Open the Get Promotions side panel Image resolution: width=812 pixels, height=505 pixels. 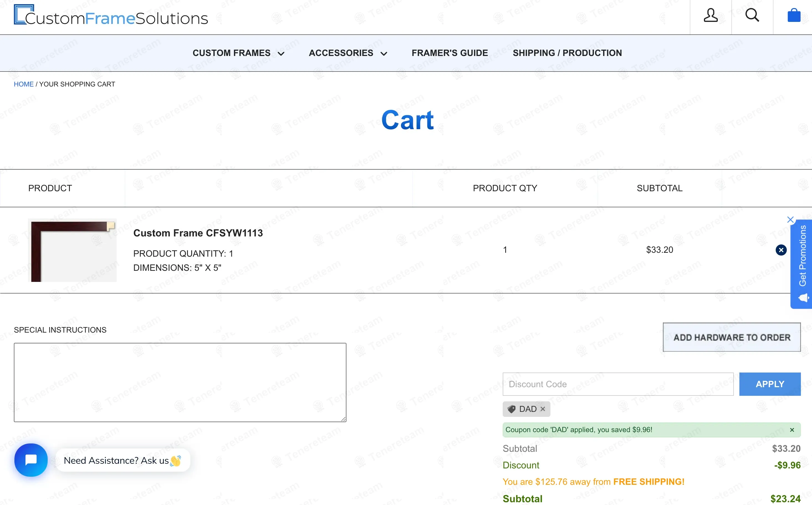(802, 264)
